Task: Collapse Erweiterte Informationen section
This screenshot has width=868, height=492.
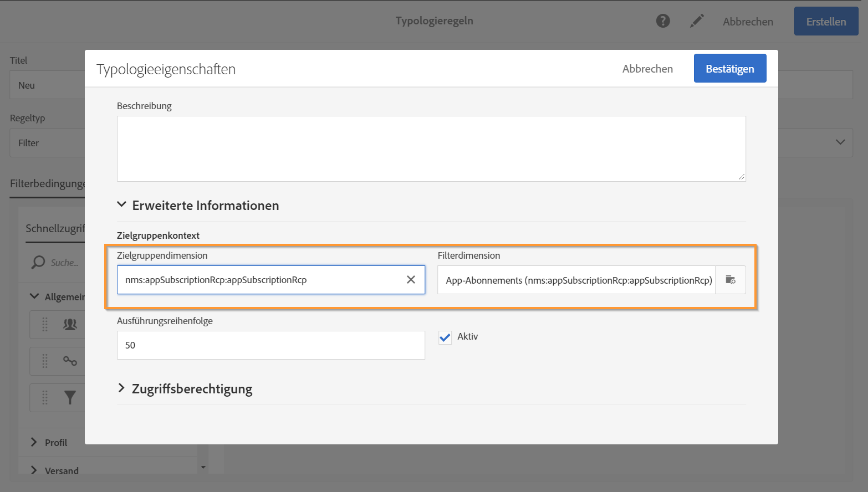Action: click(x=122, y=205)
